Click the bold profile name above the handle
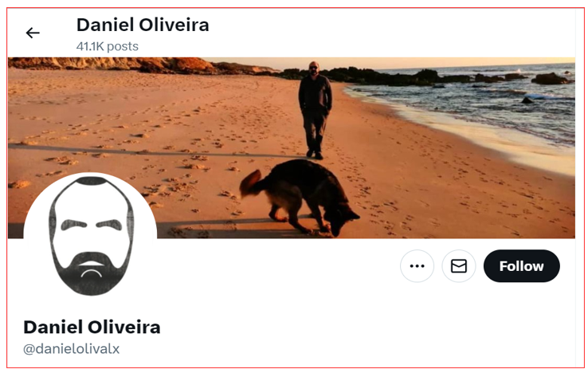 (92, 328)
